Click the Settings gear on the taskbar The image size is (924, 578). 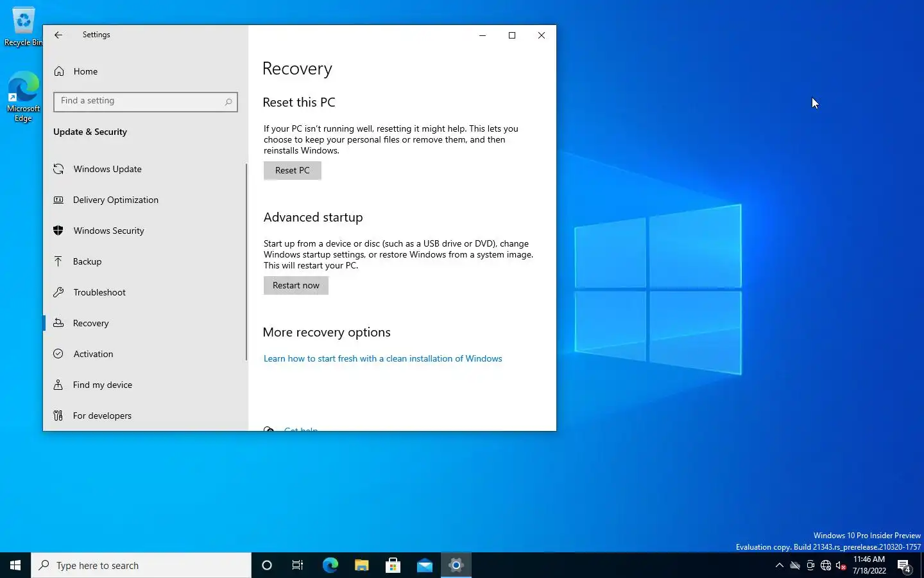(456, 565)
